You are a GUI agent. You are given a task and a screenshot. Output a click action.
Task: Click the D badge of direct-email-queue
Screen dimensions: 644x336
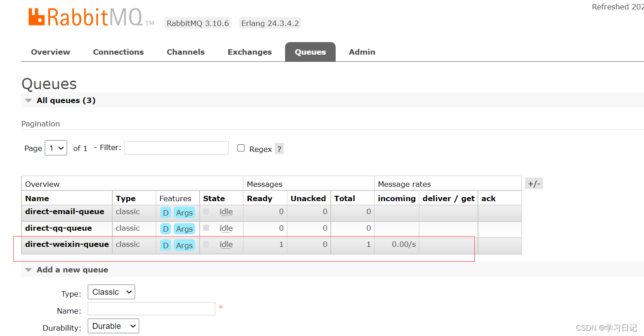click(x=166, y=213)
